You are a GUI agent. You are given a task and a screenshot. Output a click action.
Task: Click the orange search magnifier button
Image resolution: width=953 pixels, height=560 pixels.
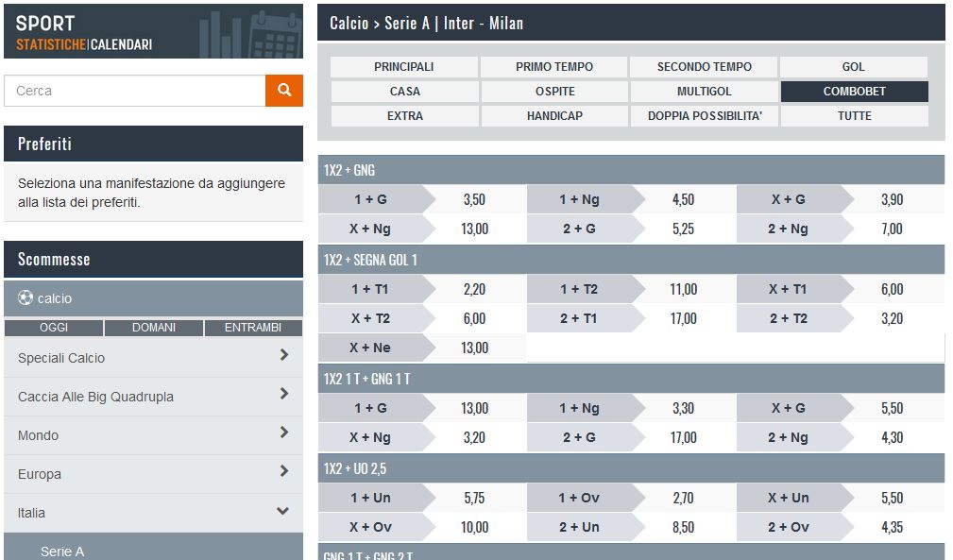[x=284, y=91]
